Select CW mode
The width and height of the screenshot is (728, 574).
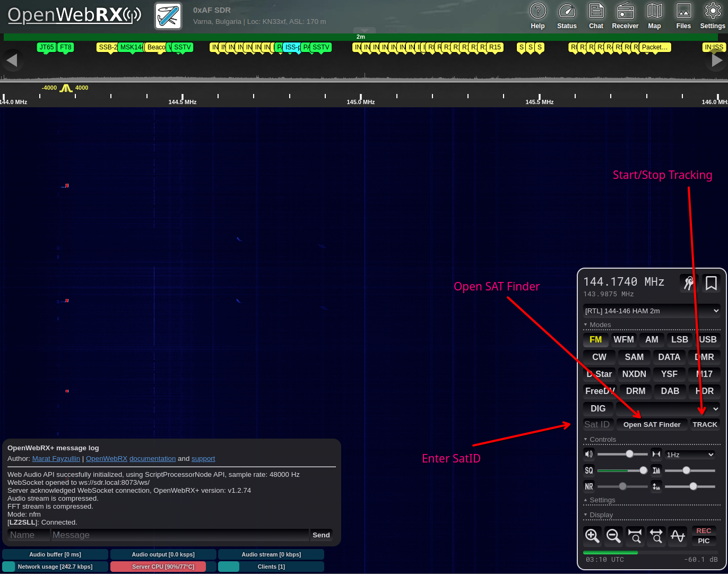(599, 357)
